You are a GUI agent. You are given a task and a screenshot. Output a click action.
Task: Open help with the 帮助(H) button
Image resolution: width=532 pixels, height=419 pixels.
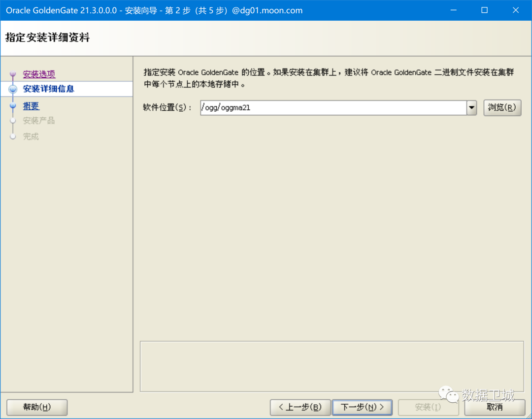pyautogui.click(x=37, y=407)
